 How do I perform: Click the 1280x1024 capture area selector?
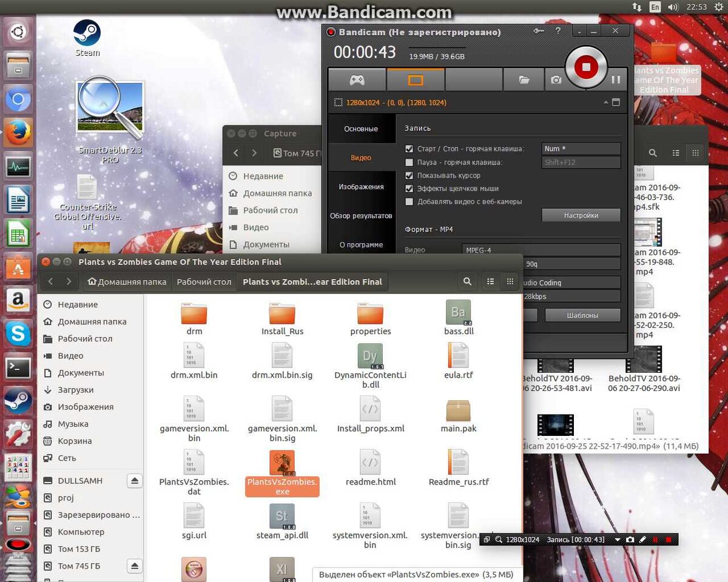[x=390, y=102]
